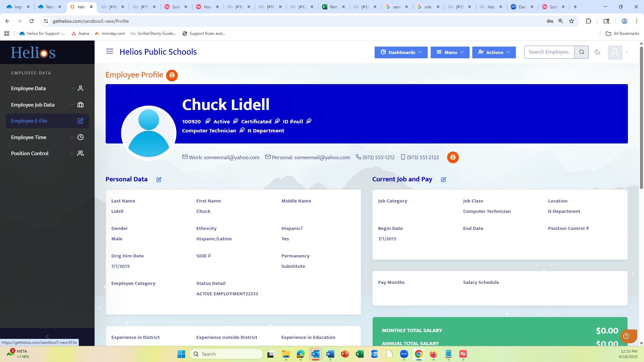Open the Dashboards dropdown
This screenshot has width=644, height=362.
[401, 52]
